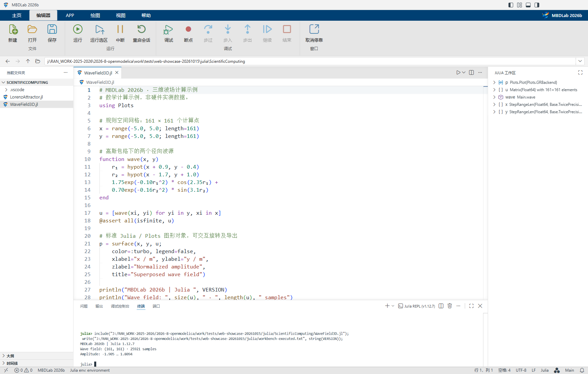
Task: Close the WaveField3D.jl editor tab
Action: [117, 72]
